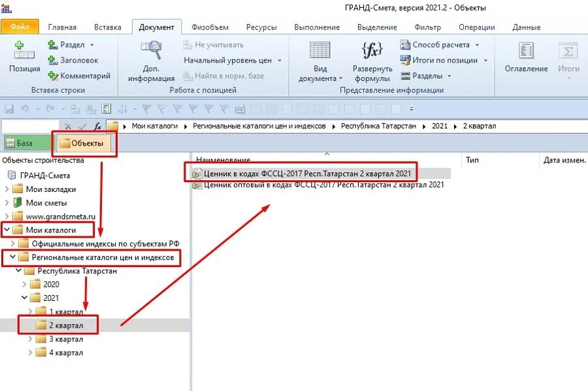Select Ценник оптовый в кодах ФССЦ-2017 file

pos(318,185)
